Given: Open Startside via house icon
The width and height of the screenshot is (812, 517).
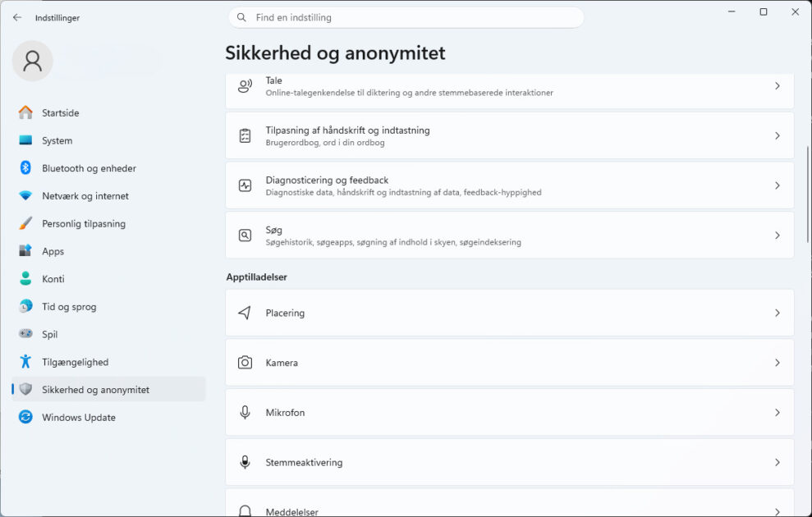Looking at the screenshot, I should 25,112.
